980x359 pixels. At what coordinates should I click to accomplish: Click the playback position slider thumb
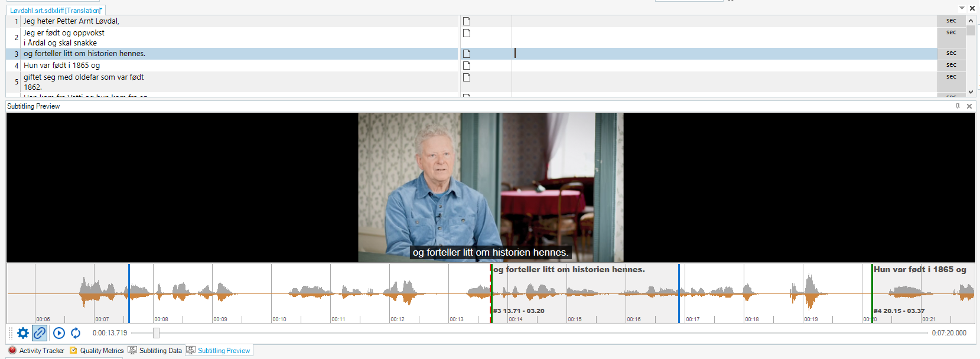[x=156, y=333]
